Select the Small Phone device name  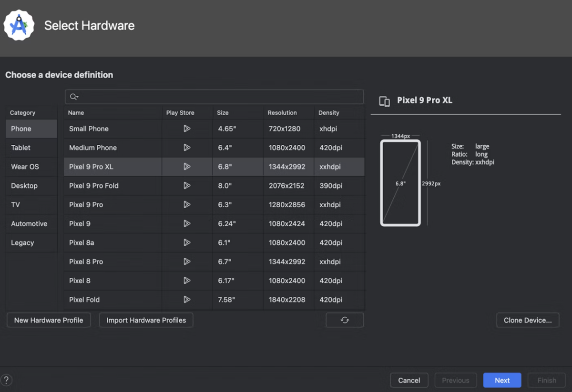[x=89, y=129]
